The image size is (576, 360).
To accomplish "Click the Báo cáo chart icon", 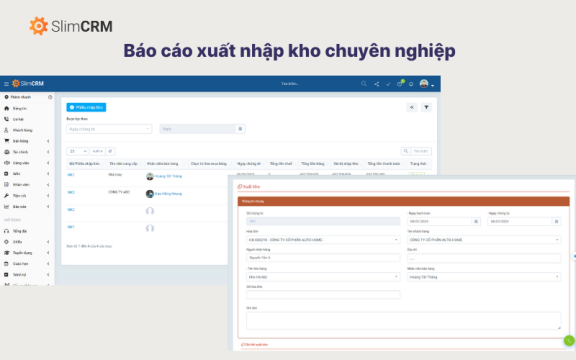I will 6,206.
